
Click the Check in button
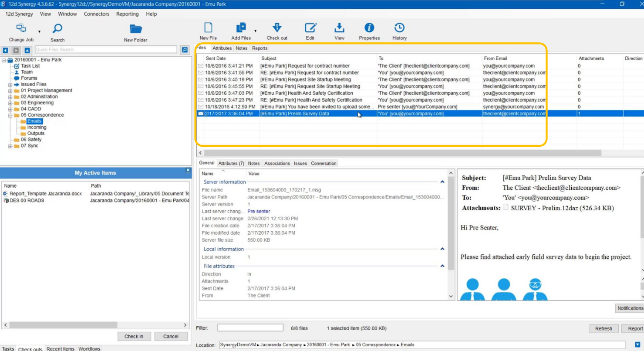coord(134,336)
